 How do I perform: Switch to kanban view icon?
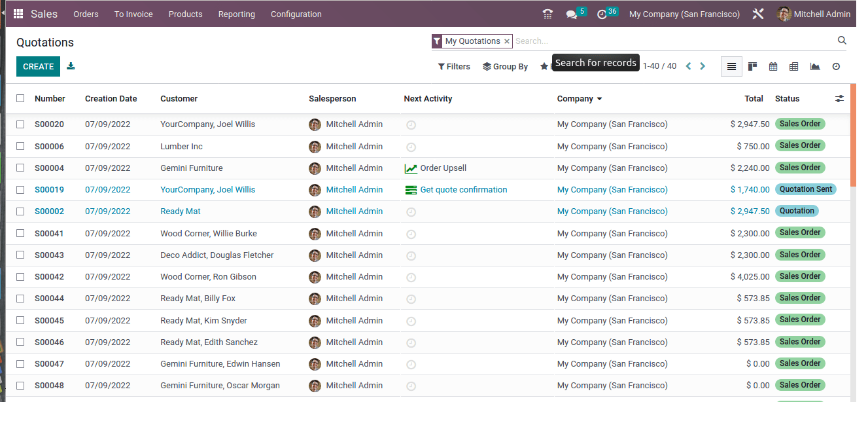(752, 66)
